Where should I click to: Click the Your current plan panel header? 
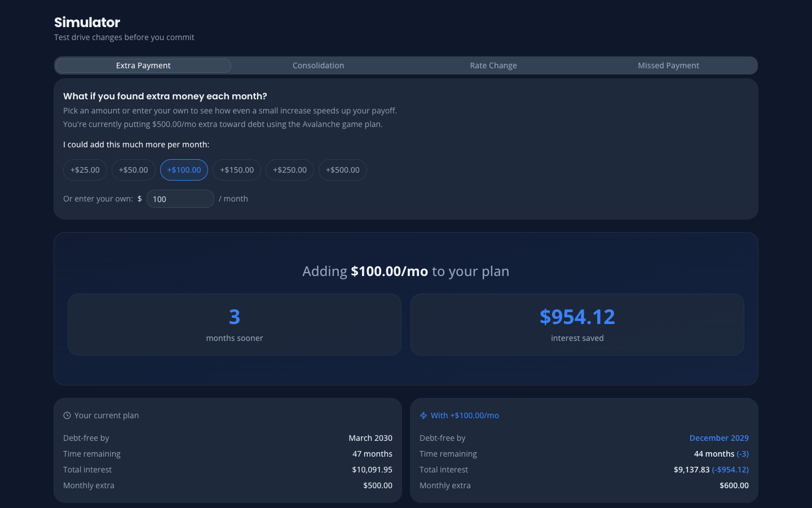click(x=107, y=415)
